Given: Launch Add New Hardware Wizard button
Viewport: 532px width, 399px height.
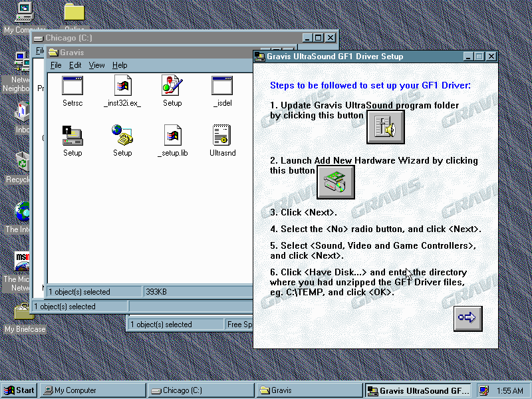Looking at the screenshot, I should pos(335,182).
